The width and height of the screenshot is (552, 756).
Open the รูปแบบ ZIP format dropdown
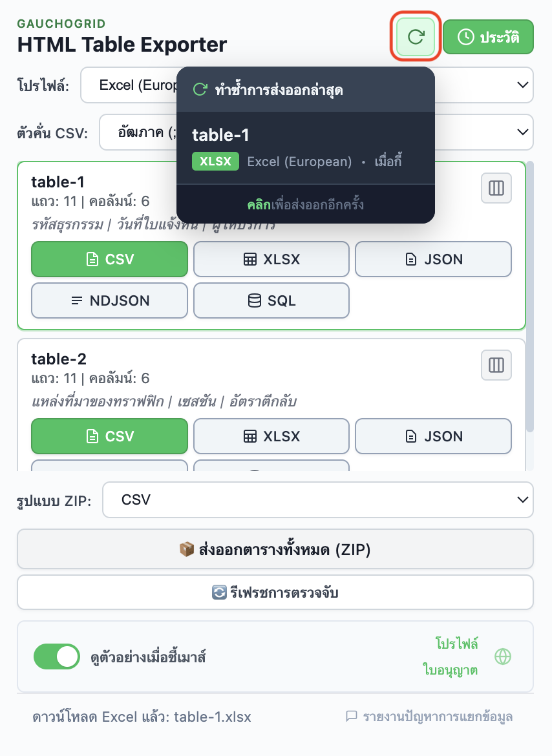(x=317, y=499)
